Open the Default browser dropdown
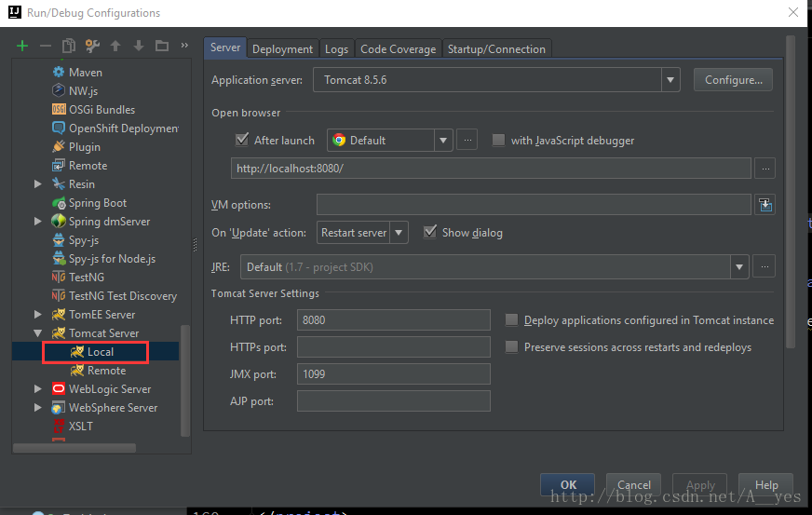 point(443,141)
